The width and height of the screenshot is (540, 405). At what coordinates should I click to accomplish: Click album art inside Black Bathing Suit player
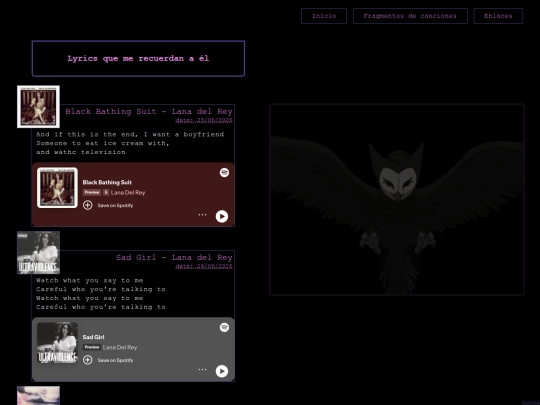[x=58, y=188]
